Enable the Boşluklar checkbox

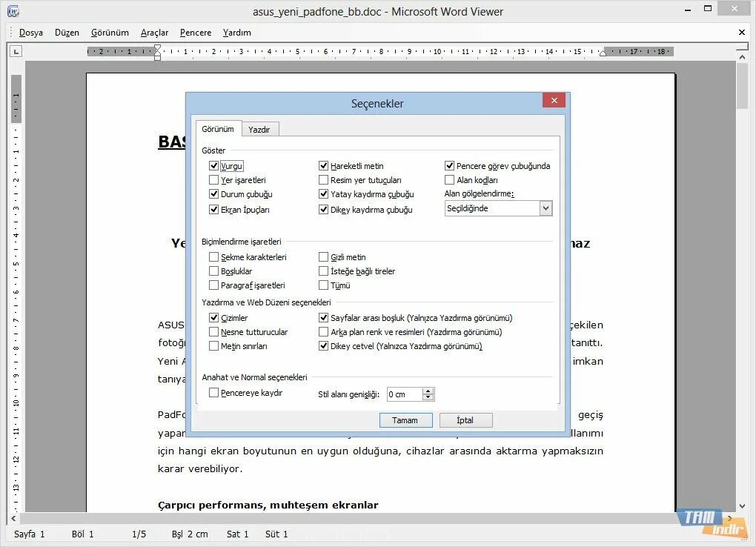[213, 271]
